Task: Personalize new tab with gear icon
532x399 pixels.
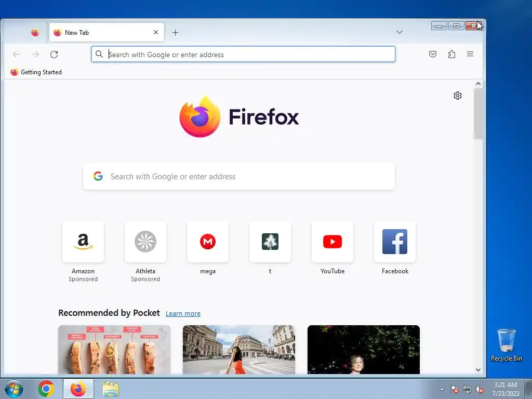Action: pyautogui.click(x=458, y=96)
